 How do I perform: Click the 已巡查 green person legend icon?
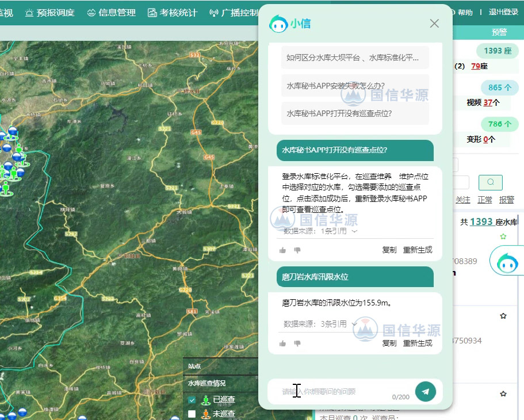(206, 400)
